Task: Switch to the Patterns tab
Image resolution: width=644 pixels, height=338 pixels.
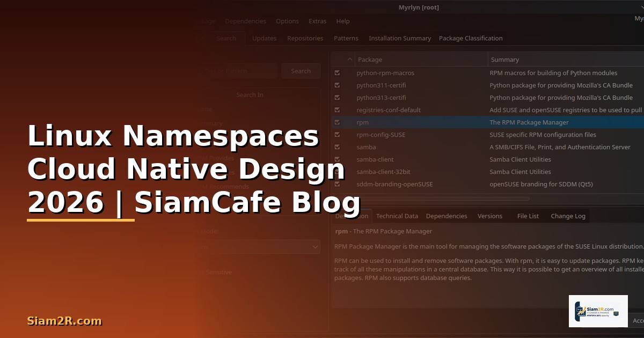Action: point(346,38)
